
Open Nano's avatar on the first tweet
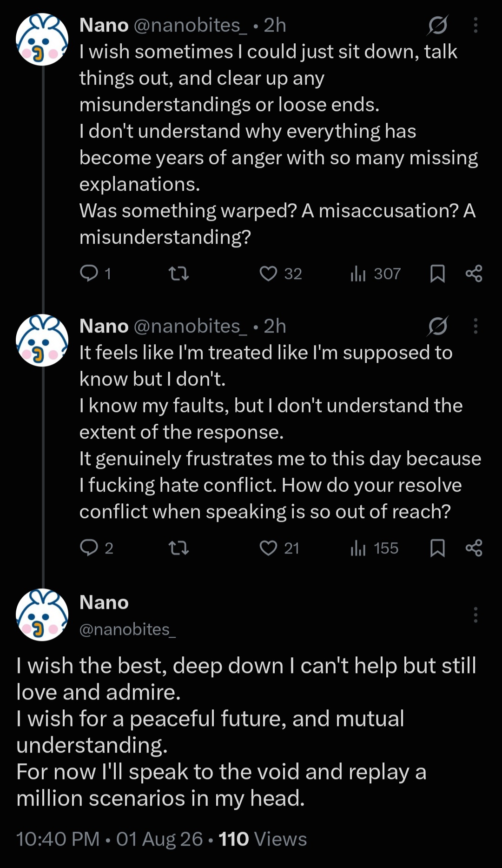point(42,39)
